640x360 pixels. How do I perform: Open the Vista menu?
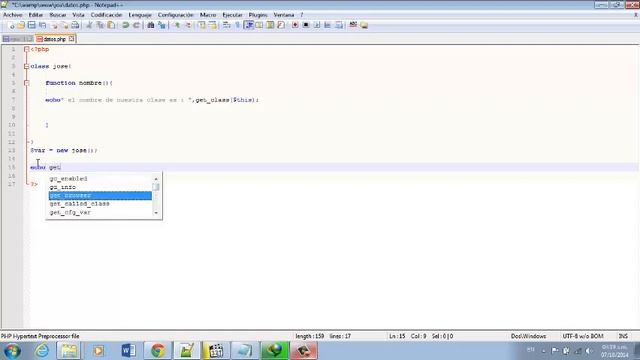click(78, 15)
